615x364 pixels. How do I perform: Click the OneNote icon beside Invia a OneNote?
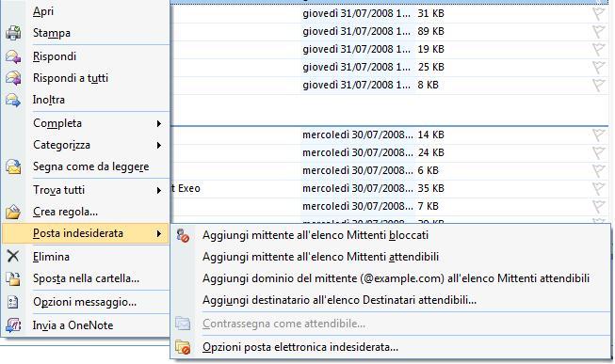(13, 325)
